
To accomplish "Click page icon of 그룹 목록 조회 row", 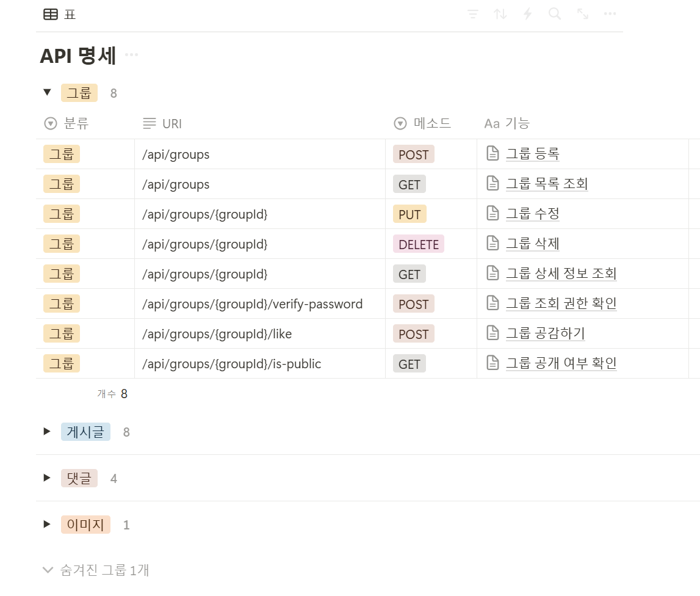I will pyautogui.click(x=493, y=183).
